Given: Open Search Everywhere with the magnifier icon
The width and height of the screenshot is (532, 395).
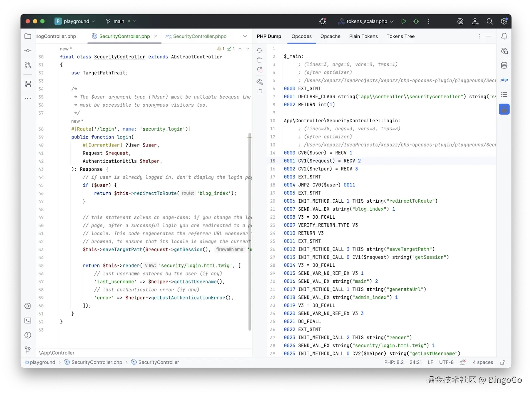Looking at the screenshot, I should pos(489,21).
